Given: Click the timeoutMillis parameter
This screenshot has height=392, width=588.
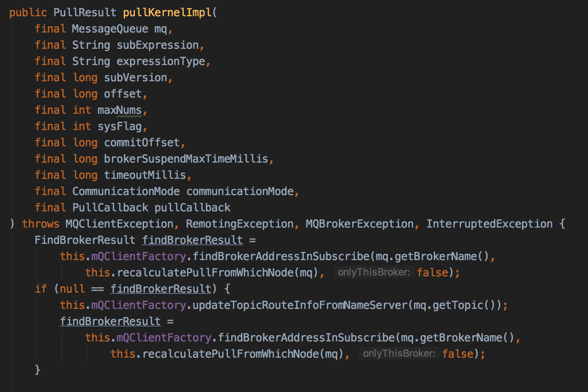Looking at the screenshot, I should 145,175.
